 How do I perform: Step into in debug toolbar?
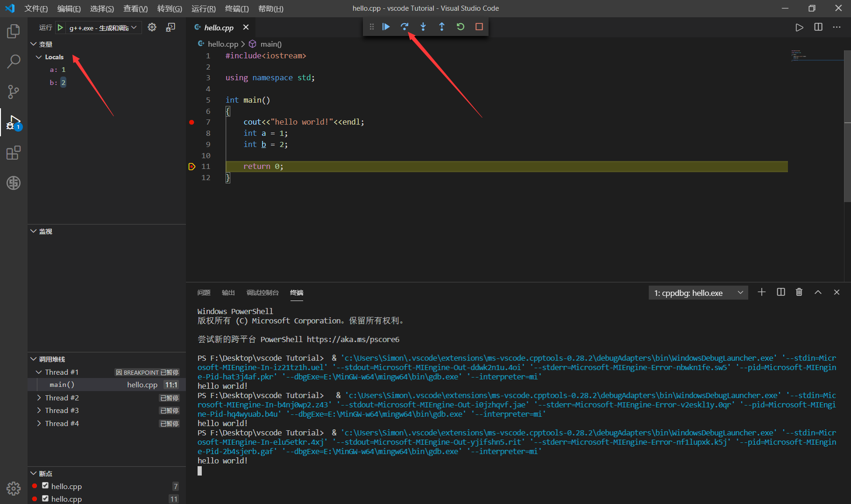(x=423, y=27)
